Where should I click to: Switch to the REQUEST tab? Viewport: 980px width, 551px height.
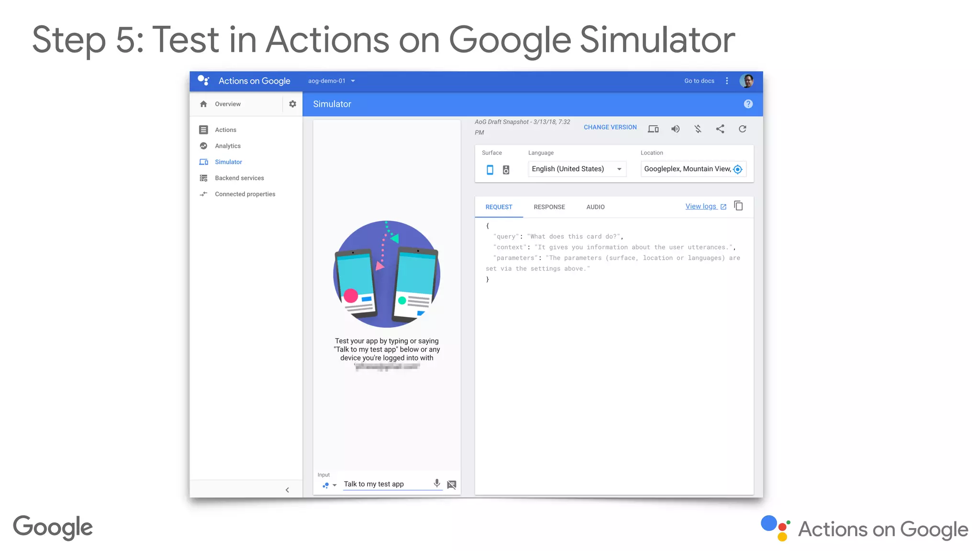point(499,207)
